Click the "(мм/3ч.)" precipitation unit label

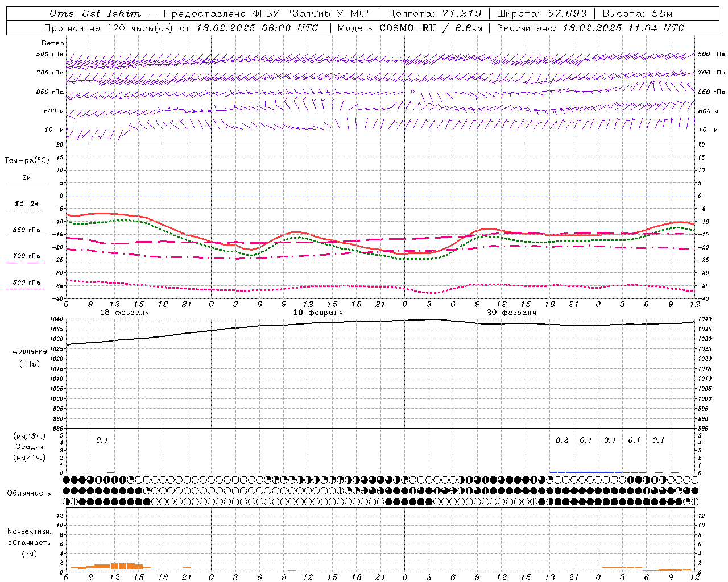30,436
